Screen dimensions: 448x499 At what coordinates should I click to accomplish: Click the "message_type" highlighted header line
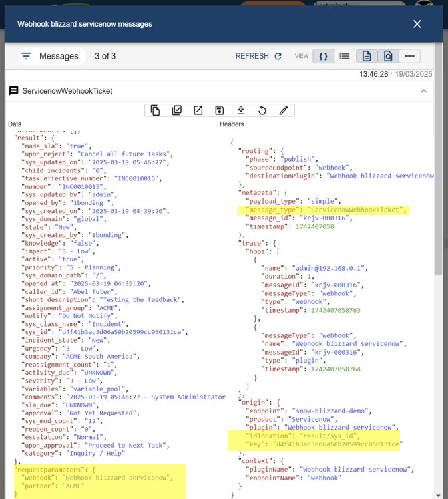[326, 210]
